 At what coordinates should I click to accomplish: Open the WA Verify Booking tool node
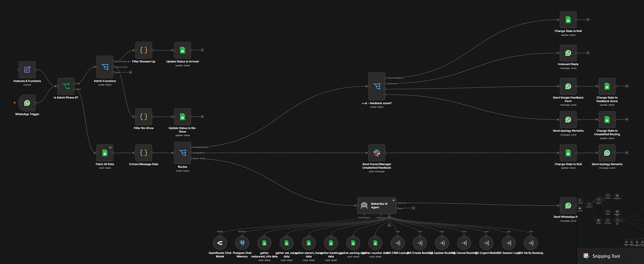tap(531, 243)
